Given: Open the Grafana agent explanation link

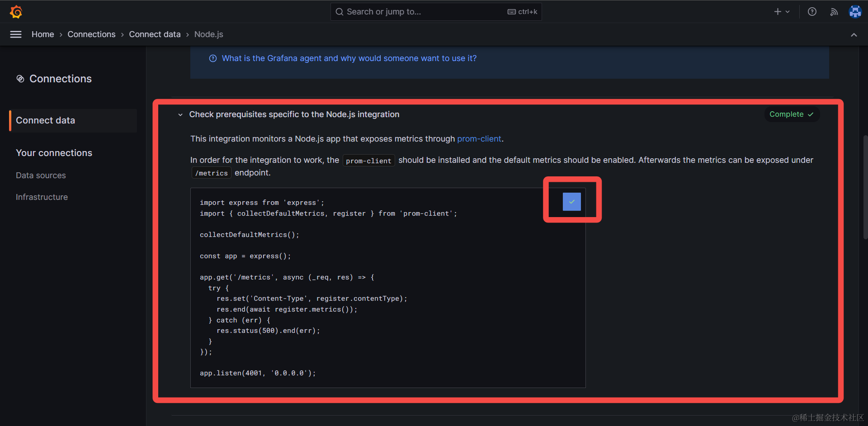Looking at the screenshot, I should tap(349, 58).
